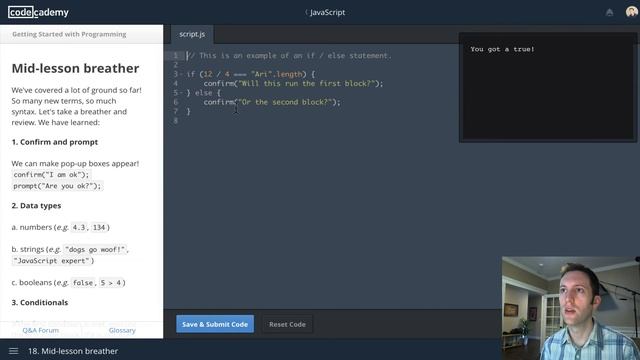Open the Q&A Forum link
640x360 pixels.
[x=40, y=330]
